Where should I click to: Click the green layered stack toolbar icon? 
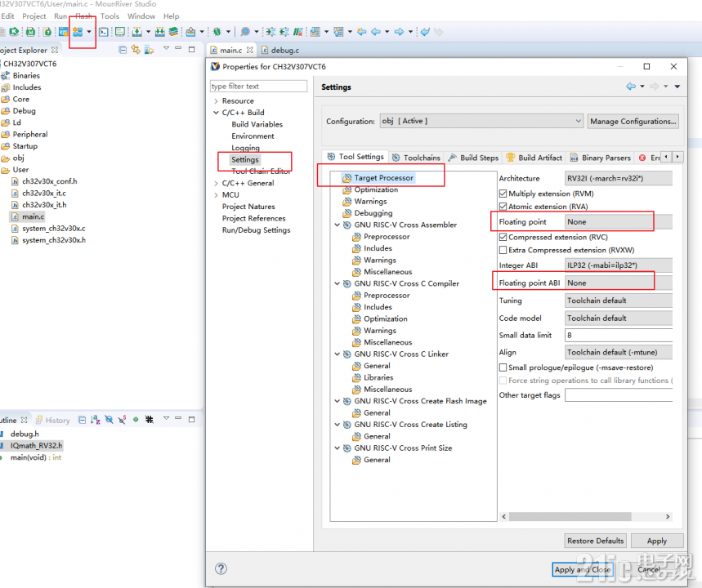point(173,32)
